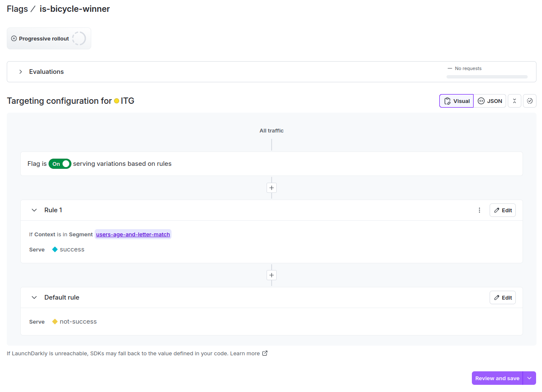Expand the Evaluations section chevron
Image resolution: width=542 pixels, height=392 pixels.
20,72
